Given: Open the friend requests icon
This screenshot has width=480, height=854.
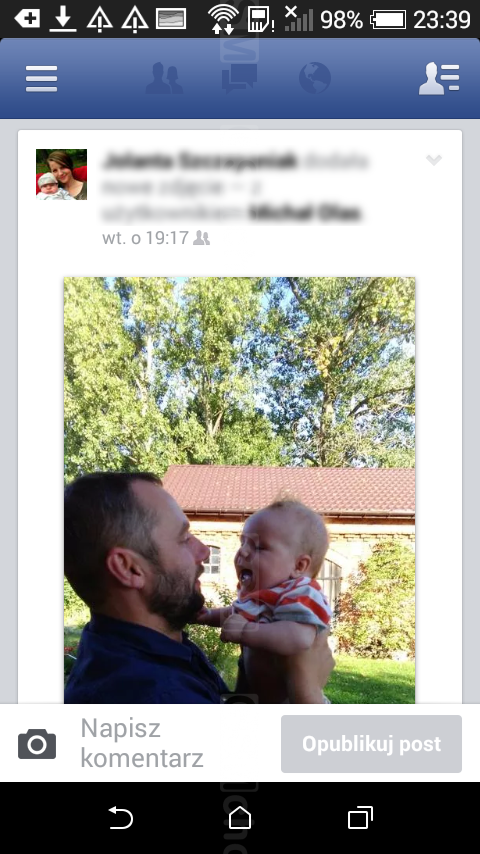Looking at the screenshot, I should 164,78.
